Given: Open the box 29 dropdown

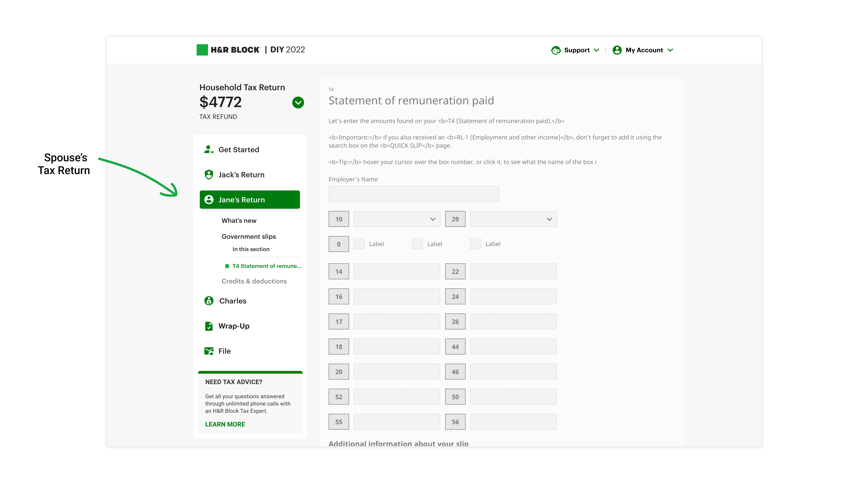Looking at the screenshot, I should pyautogui.click(x=513, y=219).
